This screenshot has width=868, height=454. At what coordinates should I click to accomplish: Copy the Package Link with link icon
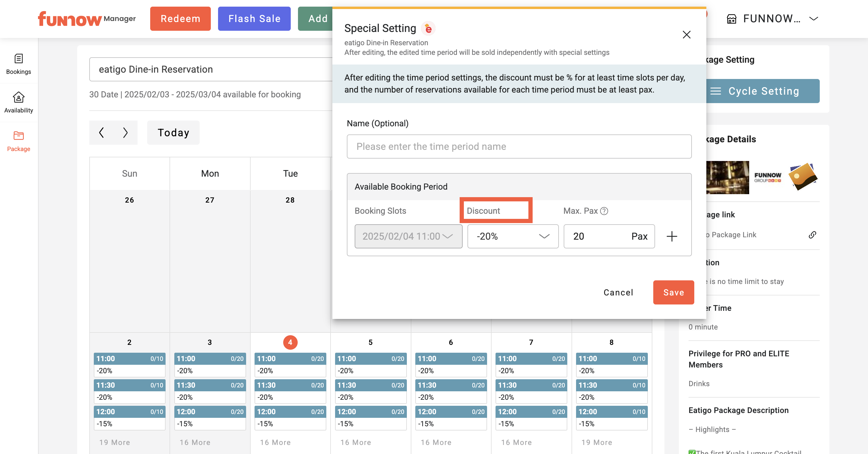click(x=812, y=235)
